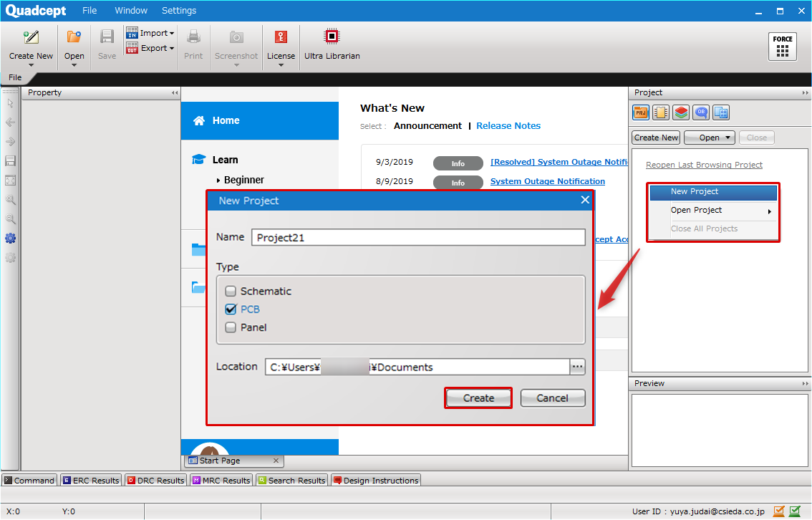Click the License key icon

point(281,37)
